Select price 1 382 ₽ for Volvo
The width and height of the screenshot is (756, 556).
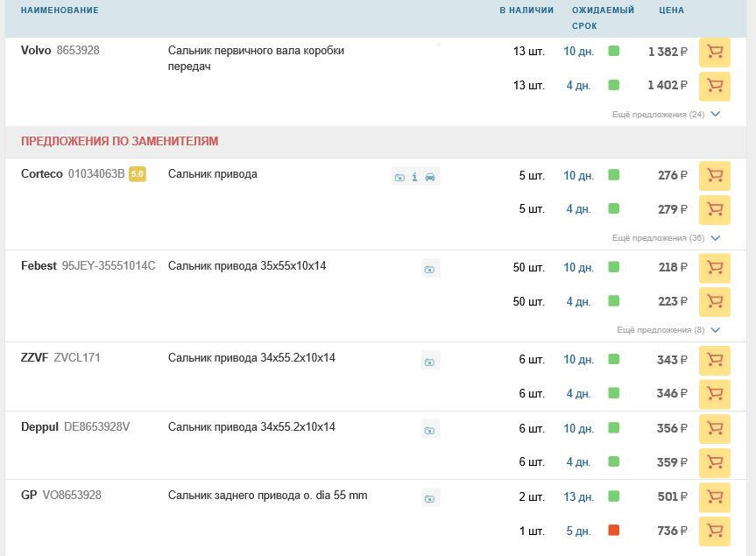[668, 52]
